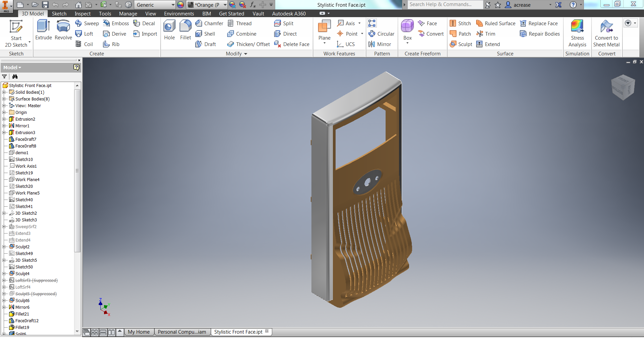Select the Rib tool
This screenshot has height=338, width=644.
coord(111,44)
